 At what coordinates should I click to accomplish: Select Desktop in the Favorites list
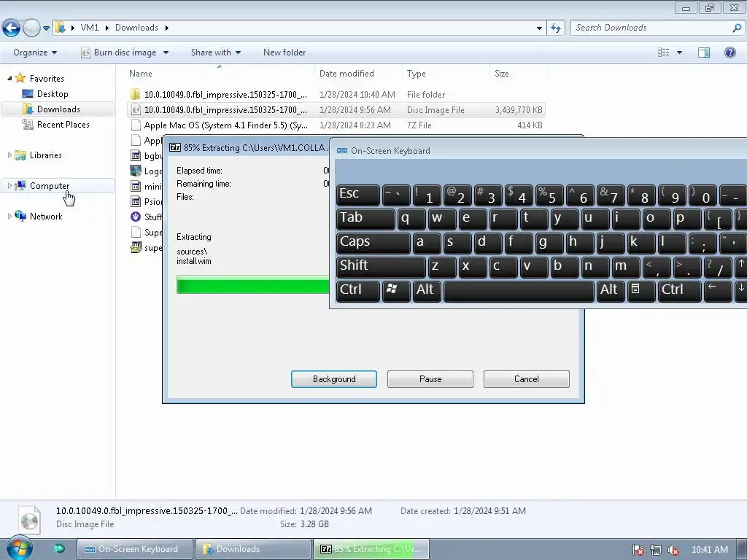(x=53, y=94)
